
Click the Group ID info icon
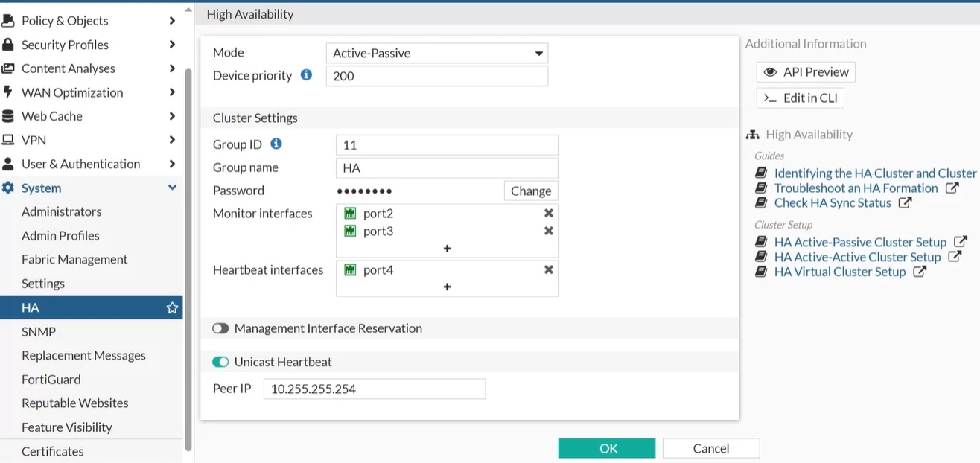(276, 144)
